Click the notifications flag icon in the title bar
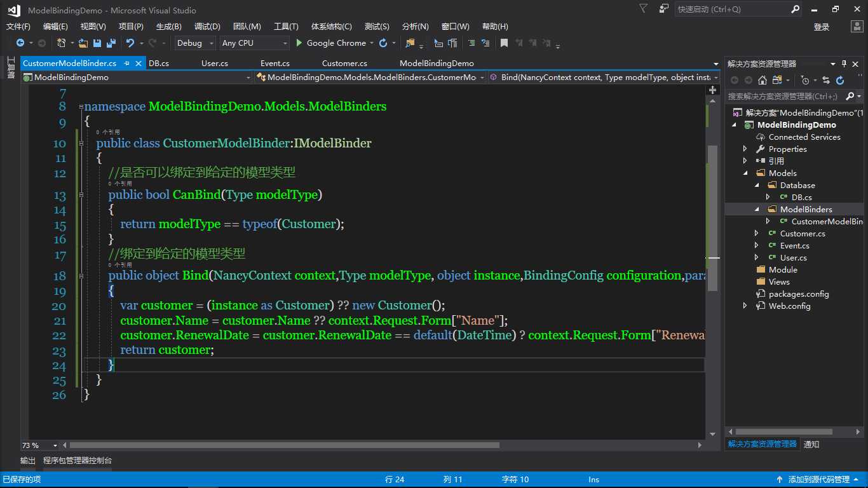Viewport: 868px width, 488px height. pyautogui.click(x=644, y=9)
